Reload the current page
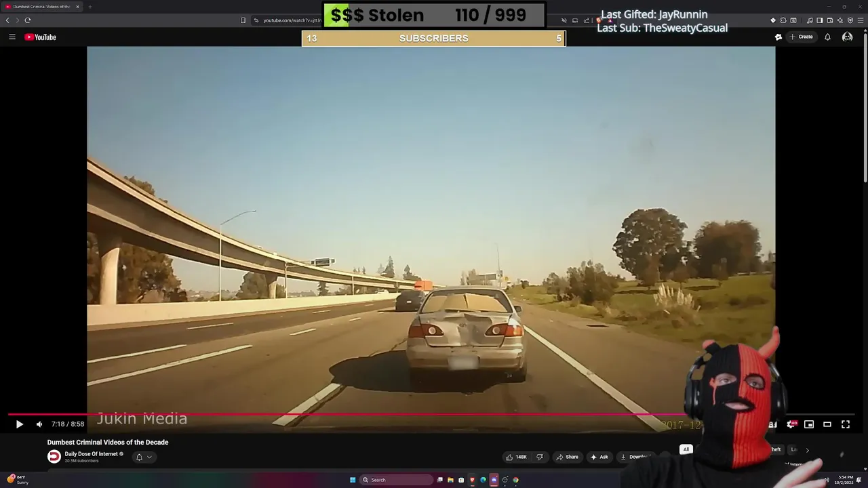The image size is (868, 488). 28,20
